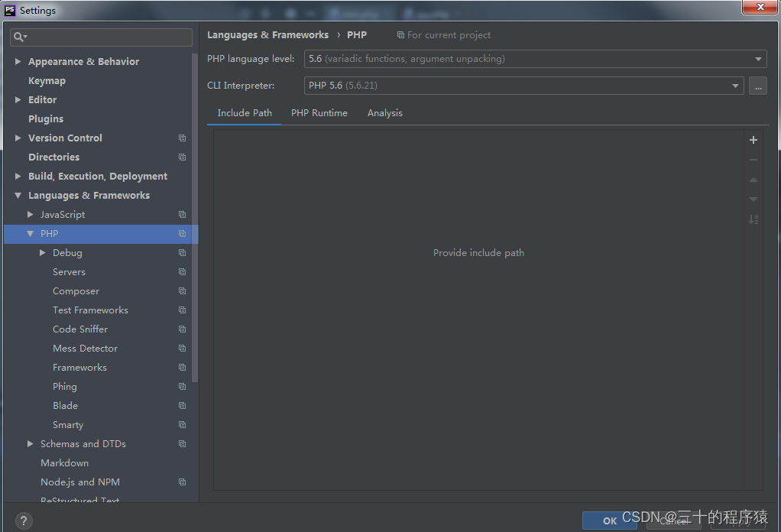Open Composer settings page
Image resolution: width=781 pixels, height=532 pixels.
76,291
